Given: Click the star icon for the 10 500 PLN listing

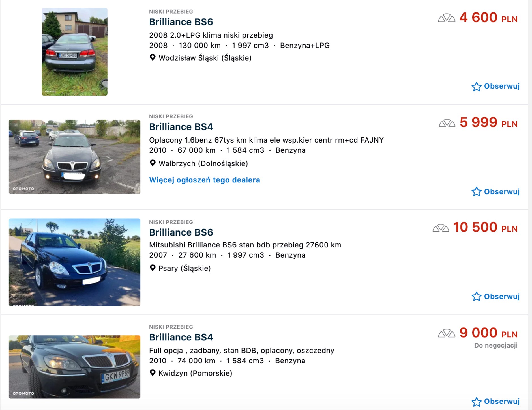Looking at the screenshot, I should [477, 296].
